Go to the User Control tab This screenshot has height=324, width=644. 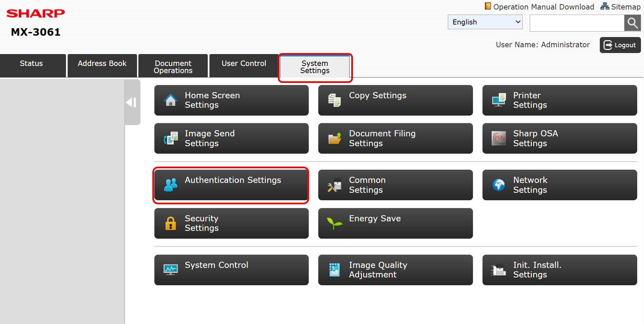coord(244,64)
